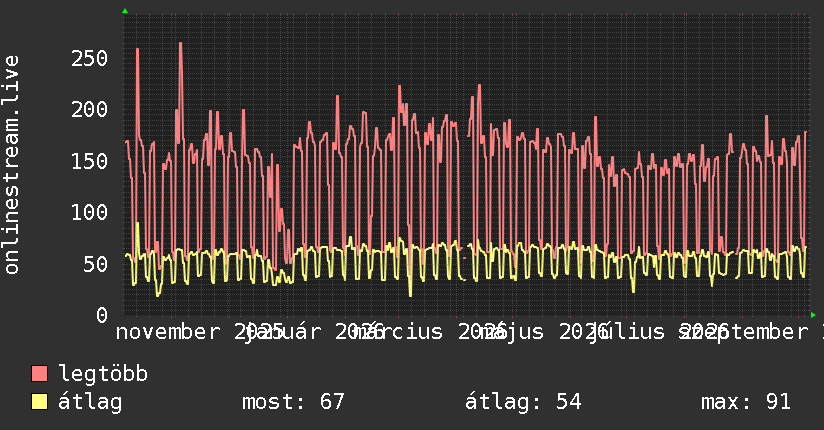This screenshot has height=430, width=824.
Task: Click the 100 y-axis label
Action: pyautogui.click(x=89, y=212)
